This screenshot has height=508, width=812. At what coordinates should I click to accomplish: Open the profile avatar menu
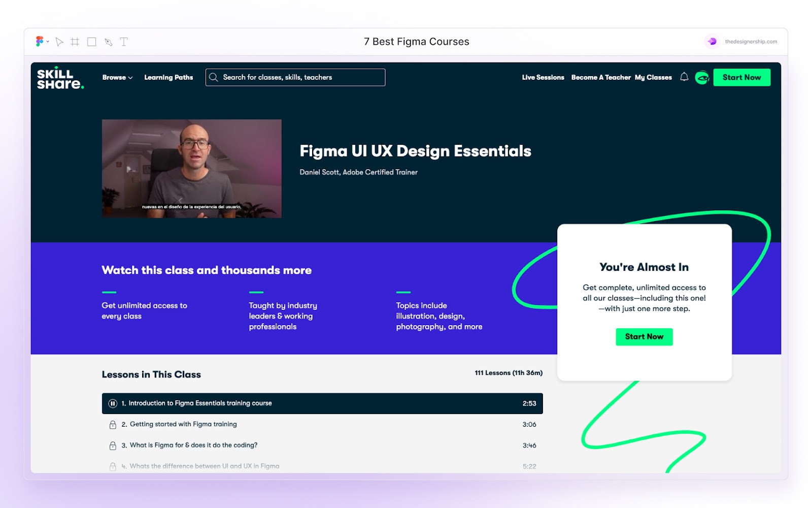click(x=703, y=77)
